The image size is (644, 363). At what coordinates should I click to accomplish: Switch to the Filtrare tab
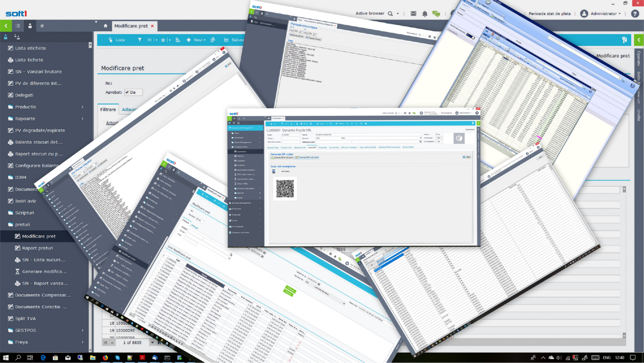coord(108,109)
